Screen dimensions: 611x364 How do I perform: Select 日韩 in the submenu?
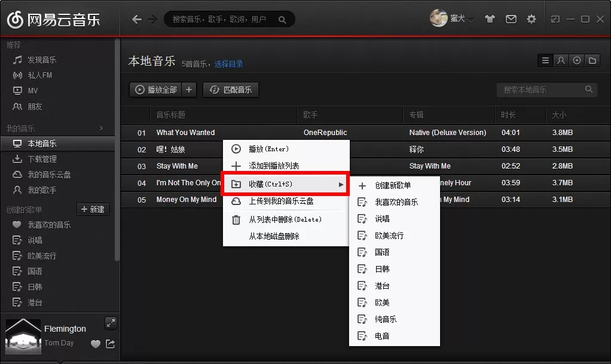pos(395,270)
